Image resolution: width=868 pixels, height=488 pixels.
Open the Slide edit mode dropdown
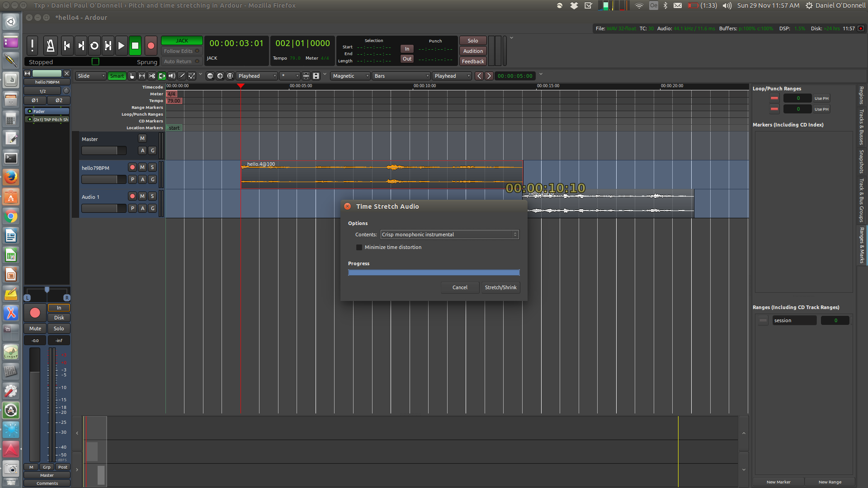click(91, 76)
